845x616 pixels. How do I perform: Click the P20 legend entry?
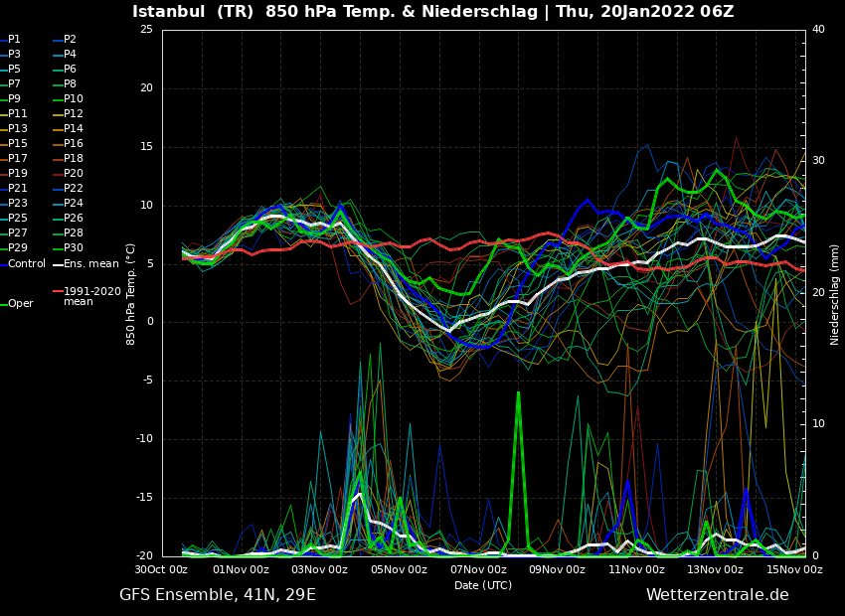69,174
